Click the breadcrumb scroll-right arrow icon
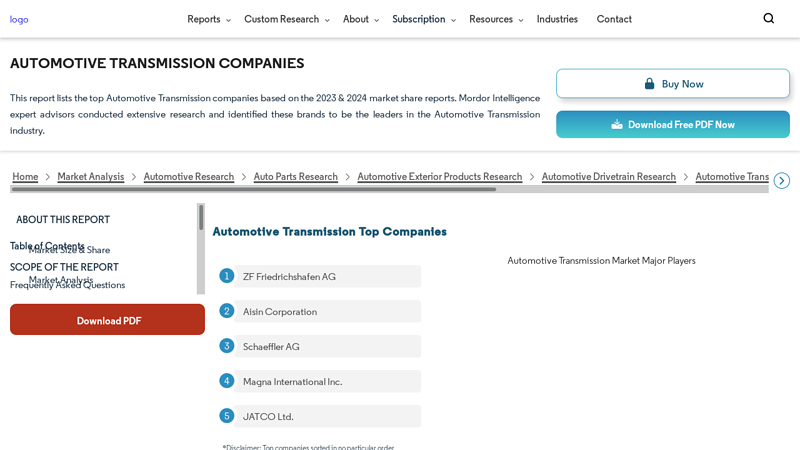Viewport: 800px width, 450px height. pyautogui.click(x=781, y=181)
